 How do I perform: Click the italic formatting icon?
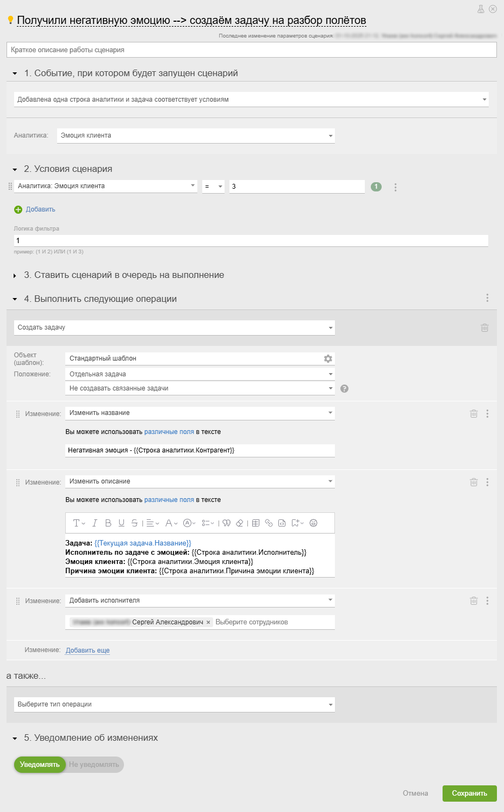tap(95, 523)
